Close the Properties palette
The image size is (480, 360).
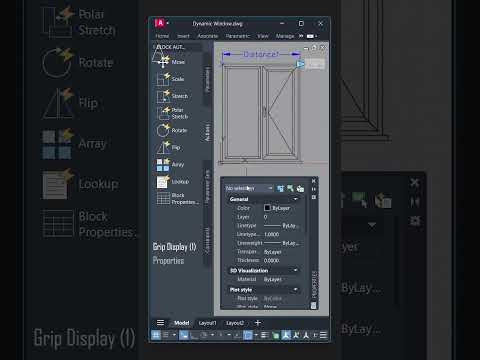314,181
